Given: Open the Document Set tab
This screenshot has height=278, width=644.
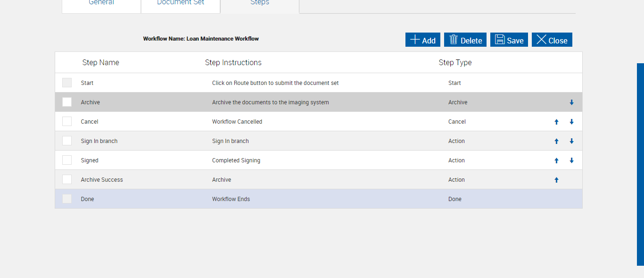Looking at the screenshot, I should [x=181, y=4].
